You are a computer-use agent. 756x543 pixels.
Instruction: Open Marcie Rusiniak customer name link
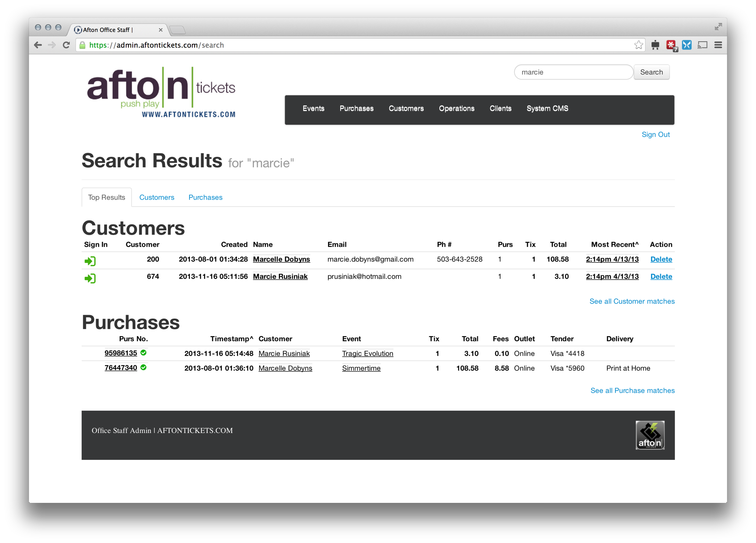coord(280,277)
